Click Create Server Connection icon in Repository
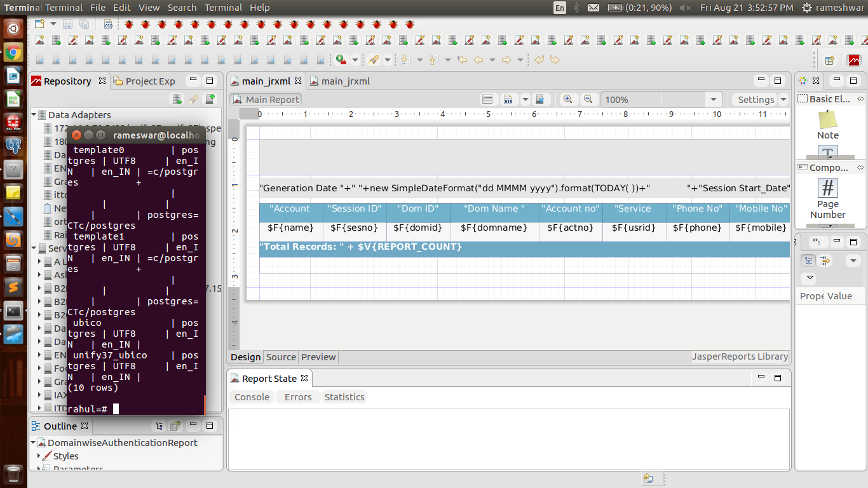This screenshot has height=488, width=868. pyautogui.click(x=210, y=99)
